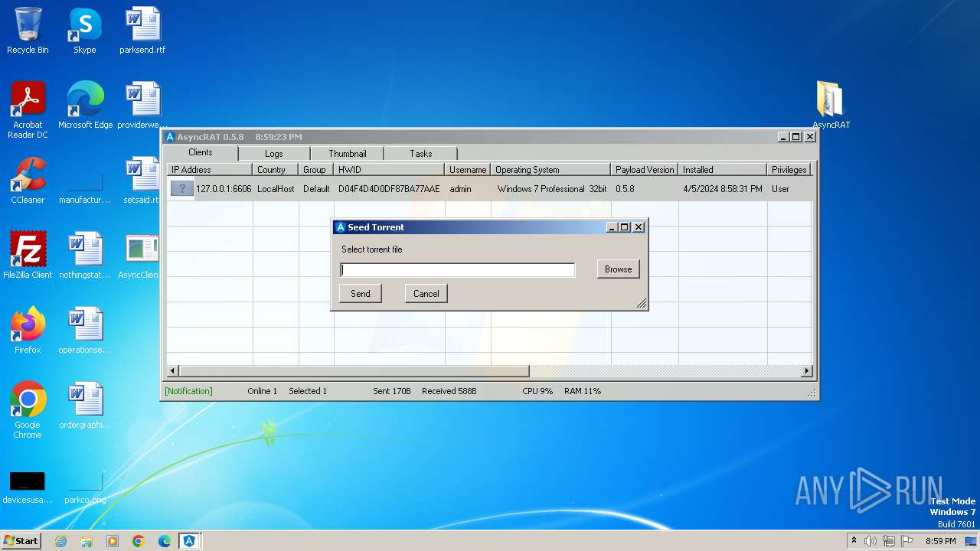Click AsyncRAT taskbar button

pos(189,541)
